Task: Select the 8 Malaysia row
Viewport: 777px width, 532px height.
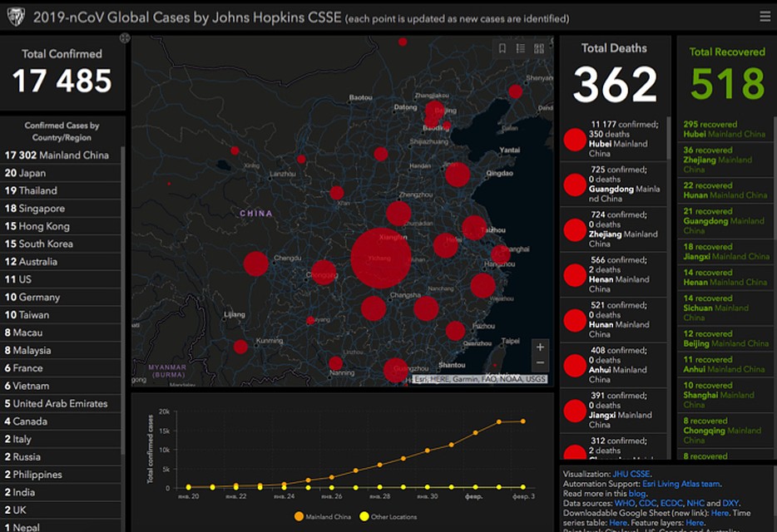Action: click(61, 350)
